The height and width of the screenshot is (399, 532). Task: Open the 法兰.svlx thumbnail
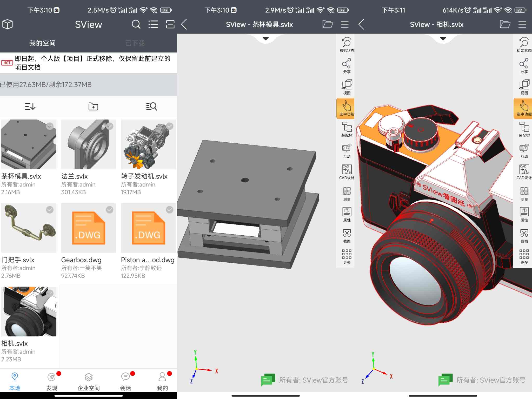click(89, 144)
